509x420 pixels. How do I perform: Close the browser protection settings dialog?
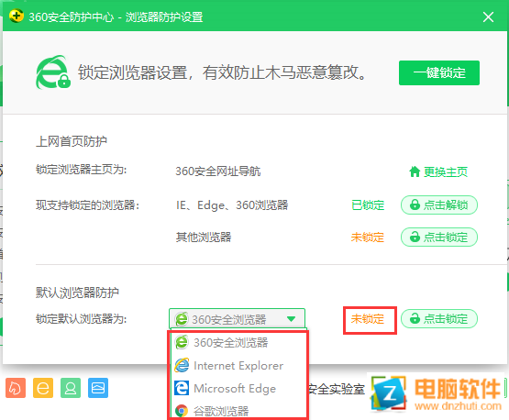488,17
